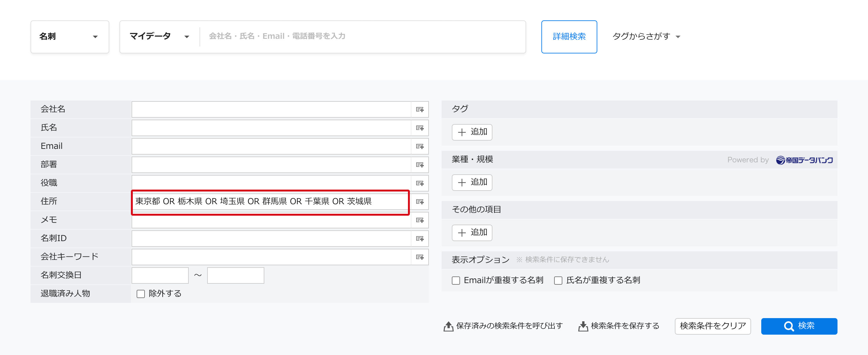Click list-add icon beside 住所 field
This screenshot has height=355, width=868.
point(420,202)
